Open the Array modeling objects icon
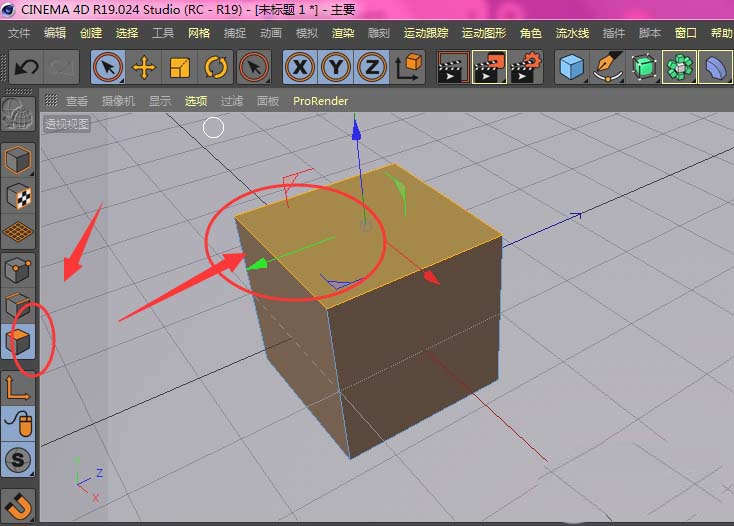Screen dimensions: 734x526 click(x=680, y=67)
